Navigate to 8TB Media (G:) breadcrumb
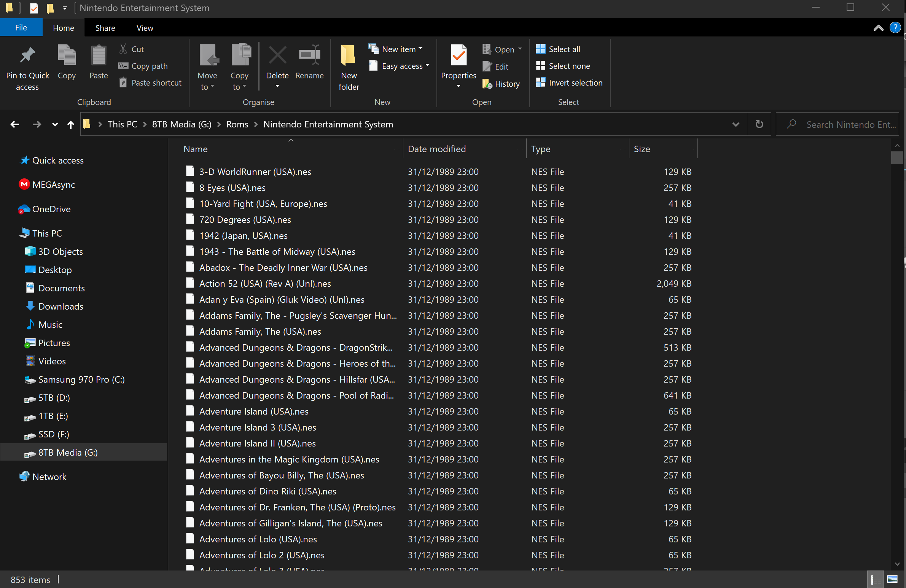The image size is (906, 588). pos(182,124)
